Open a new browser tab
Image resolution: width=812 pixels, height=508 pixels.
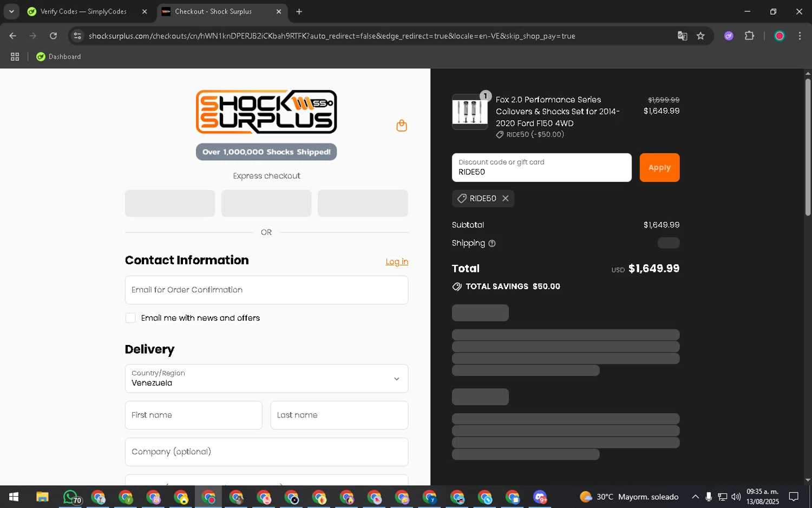(x=299, y=11)
